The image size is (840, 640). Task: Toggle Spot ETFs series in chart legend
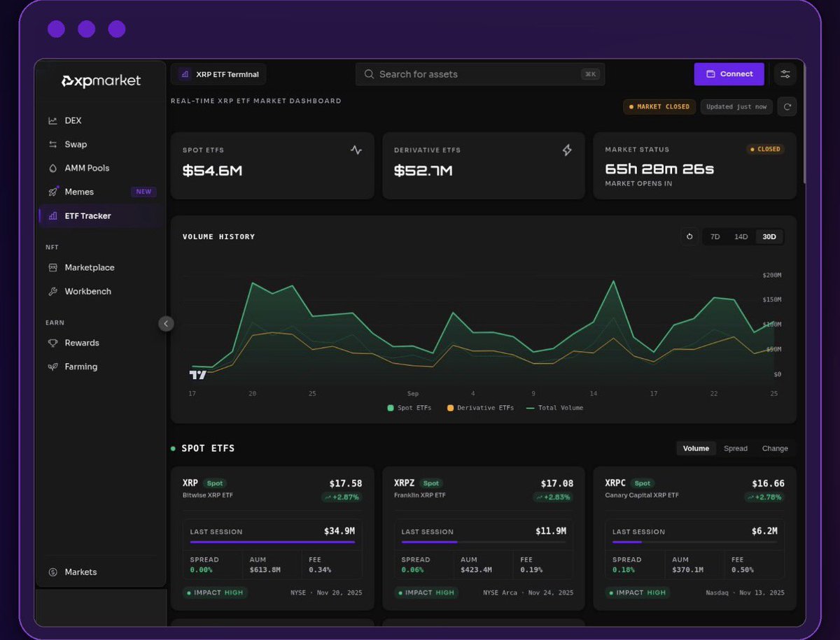tap(409, 408)
